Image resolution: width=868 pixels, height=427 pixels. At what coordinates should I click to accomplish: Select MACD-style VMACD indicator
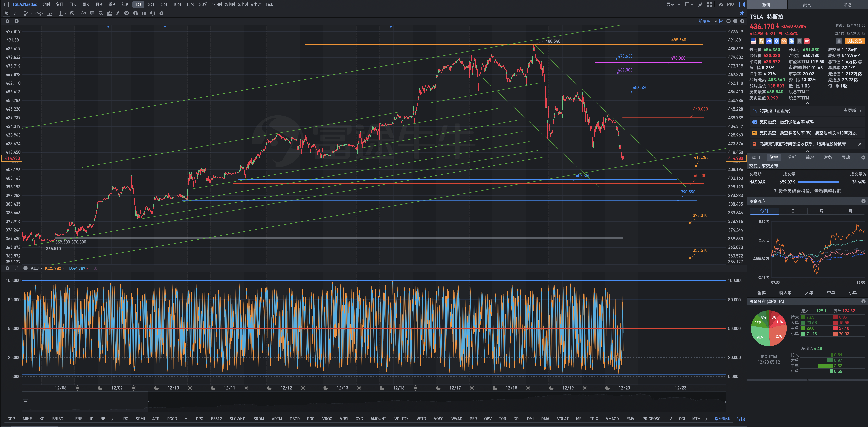pyautogui.click(x=612, y=419)
